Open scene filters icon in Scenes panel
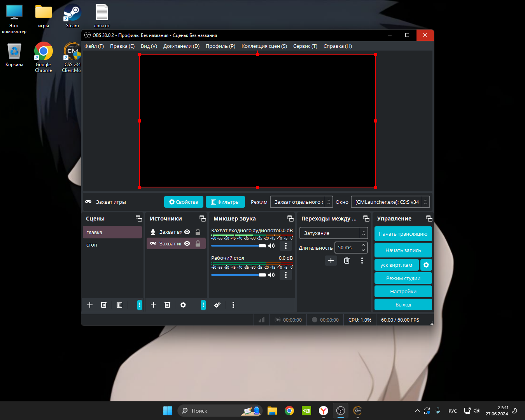The image size is (525, 420). coord(119,305)
